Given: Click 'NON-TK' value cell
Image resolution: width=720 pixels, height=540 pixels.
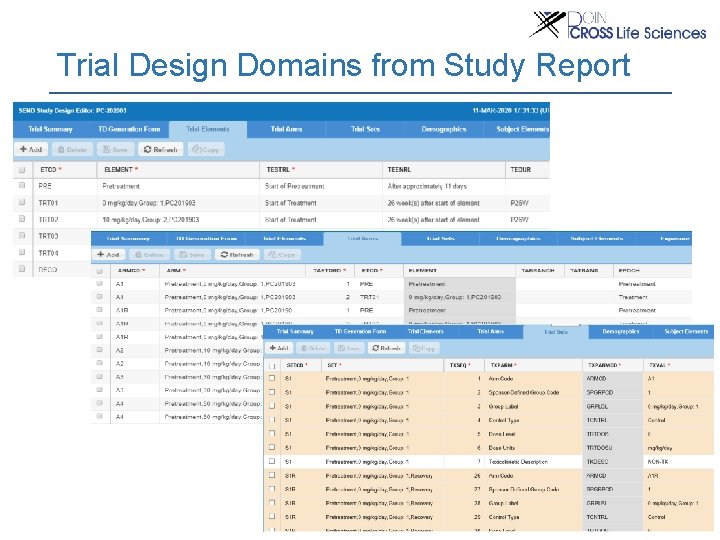Looking at the screenshot, I should pyautogui.click(x=658, y=461).
